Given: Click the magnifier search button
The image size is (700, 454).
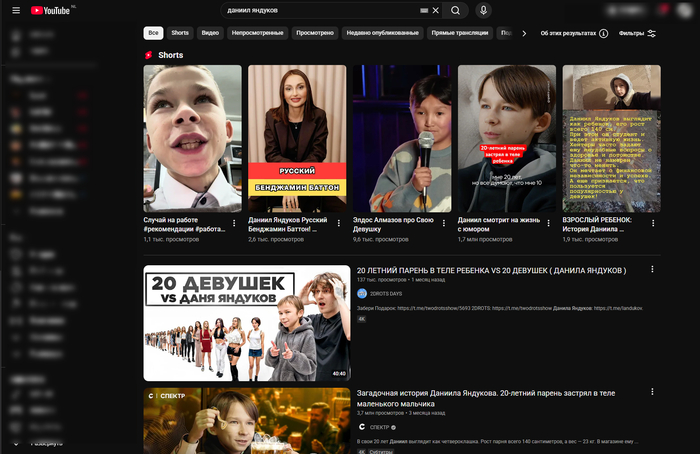Looking at the screenshot, I should (455, 10).
